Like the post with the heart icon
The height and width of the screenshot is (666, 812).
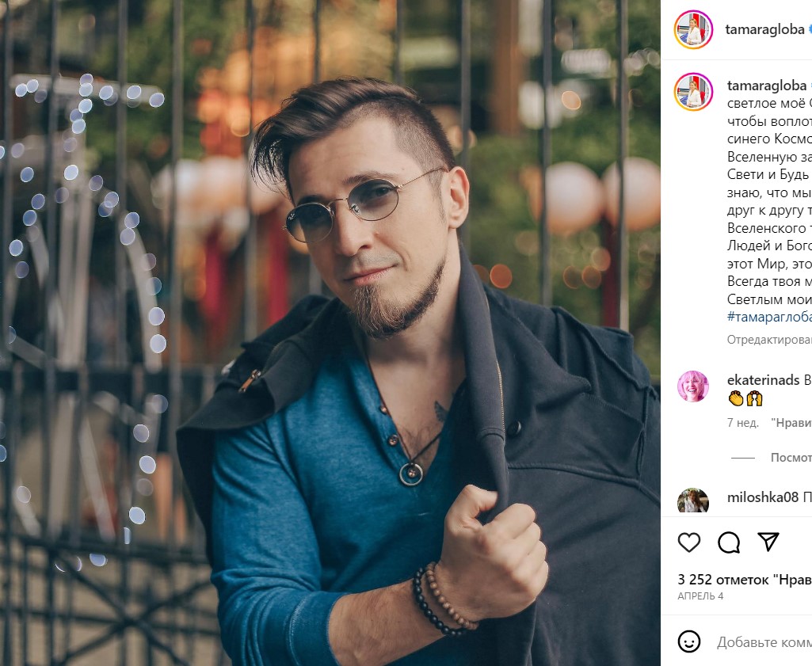[x=689, y=542]
